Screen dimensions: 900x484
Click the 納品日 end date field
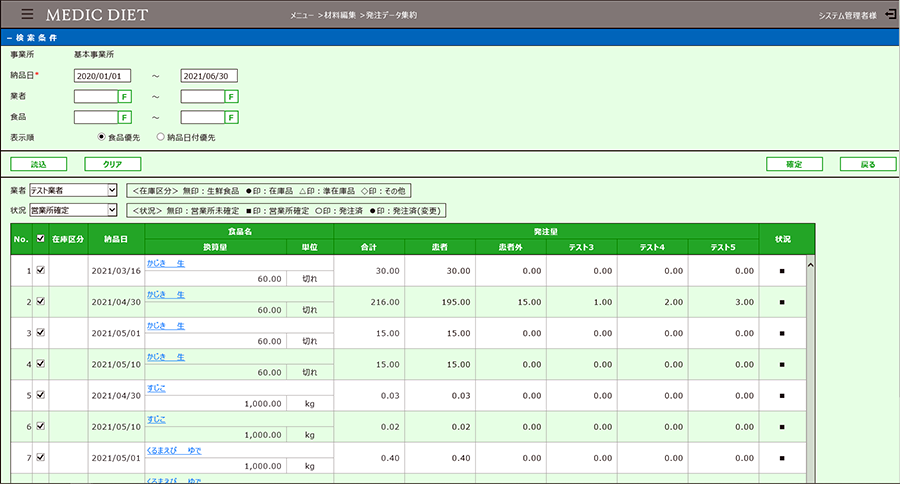point(209,76)
